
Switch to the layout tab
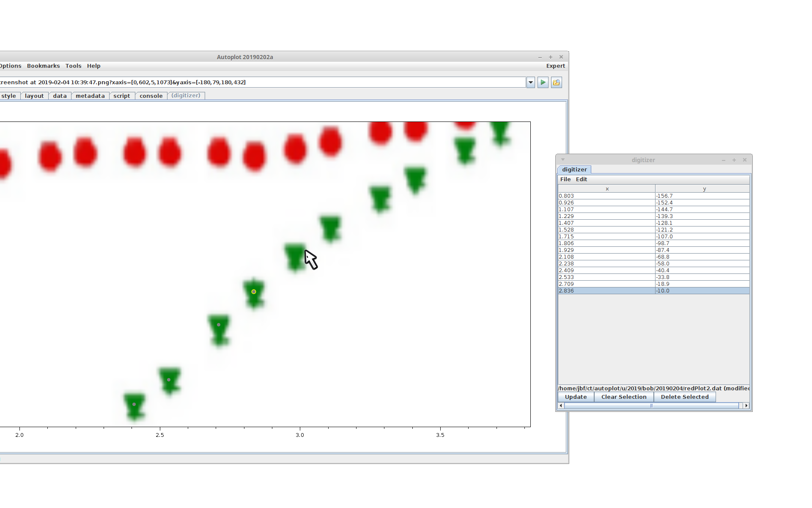click(x=34, y=96)
